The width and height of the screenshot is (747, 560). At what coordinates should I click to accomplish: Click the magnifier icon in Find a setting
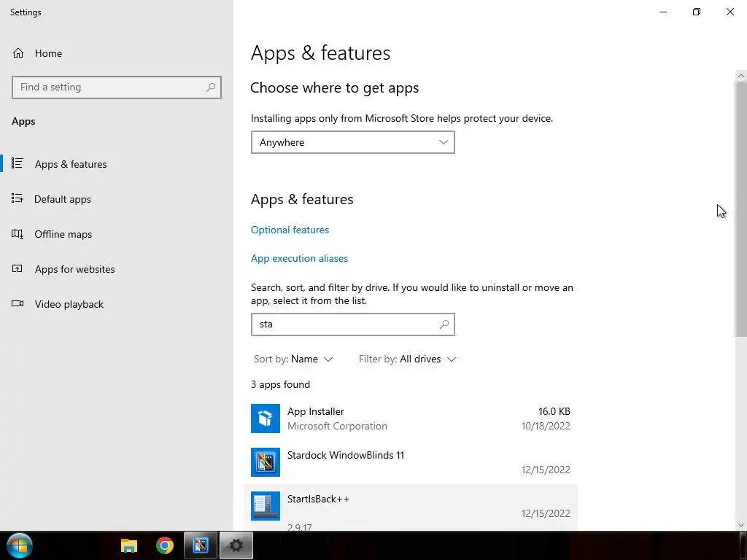point(211,87)
